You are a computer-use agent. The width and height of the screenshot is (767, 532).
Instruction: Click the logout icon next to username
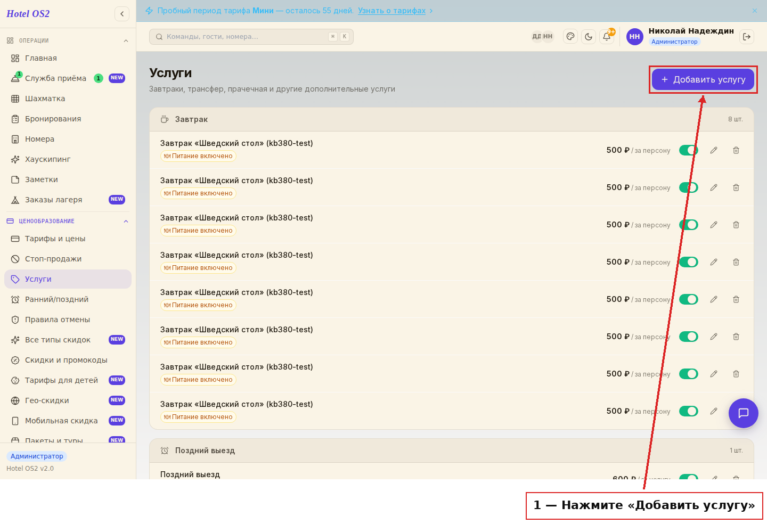[x=747, y=37]
